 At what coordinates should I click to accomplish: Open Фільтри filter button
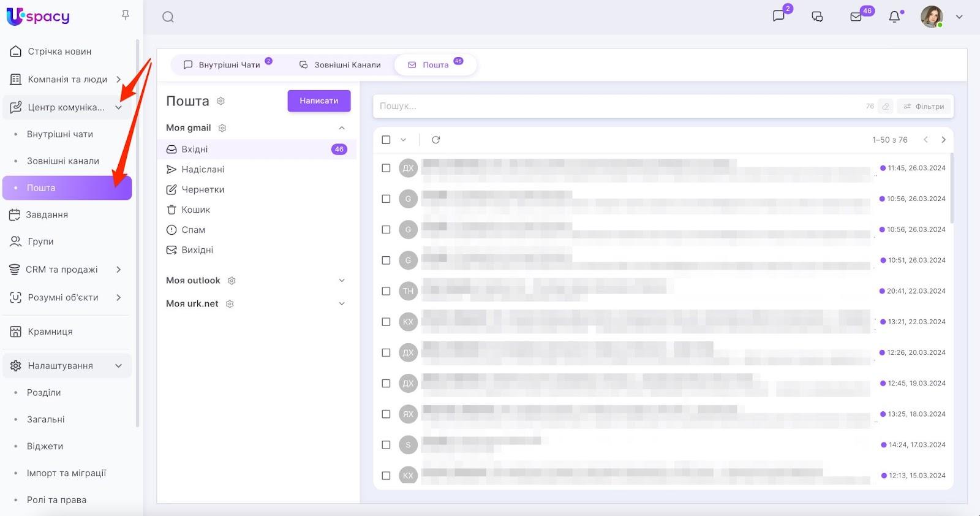[x=924, y=107]
